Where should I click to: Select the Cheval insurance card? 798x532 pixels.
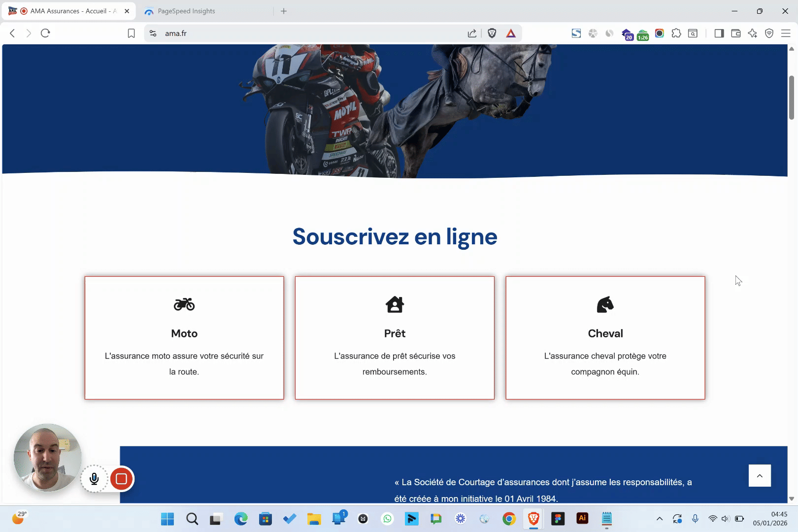tap(605, 337)
